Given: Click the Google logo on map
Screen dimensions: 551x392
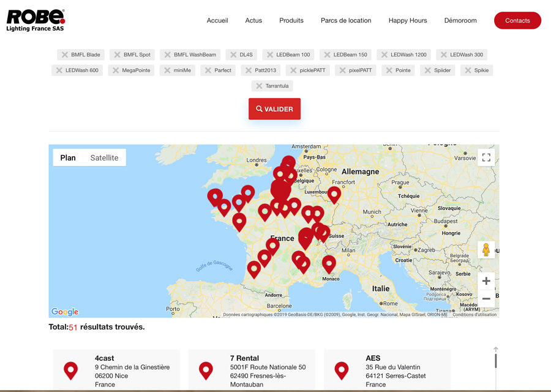Looking at the screenshot, I should pyautogui.click(x=65, y=312).
